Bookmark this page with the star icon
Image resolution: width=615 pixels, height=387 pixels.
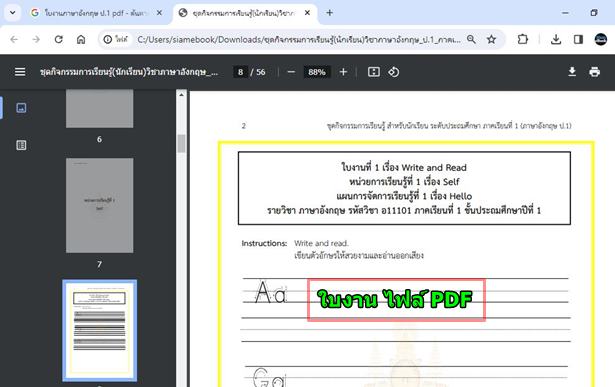[x=491, y=39]
